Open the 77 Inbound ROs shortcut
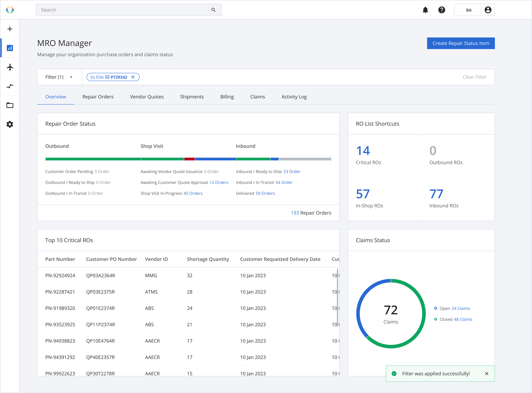This screenshot has width=532, height=393. click(458, 199)
